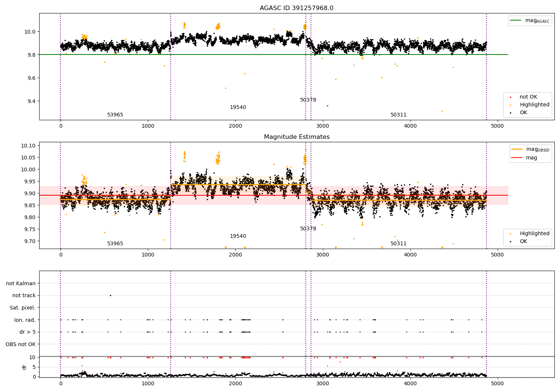Select the red 'not OK' legend marker
Screen dimensions: 560x392
click(510, 97)
